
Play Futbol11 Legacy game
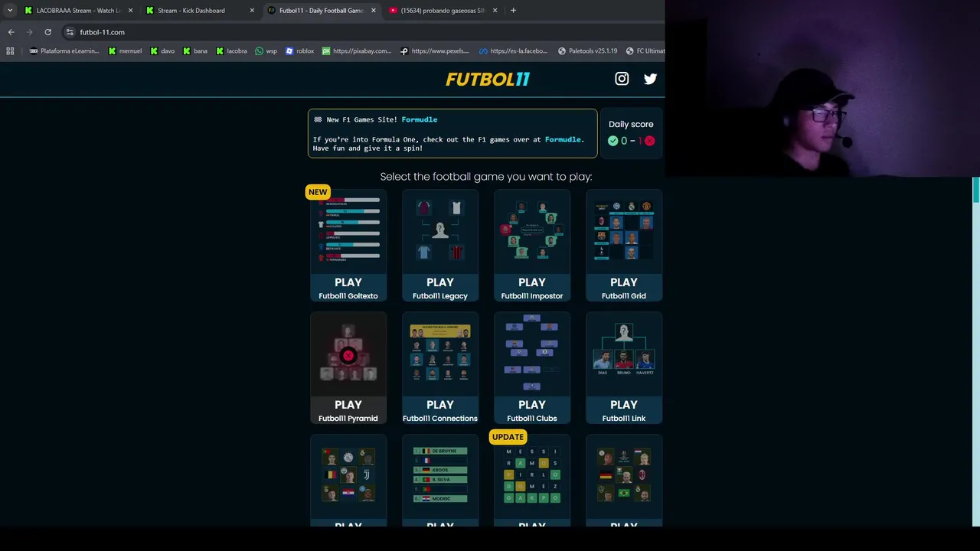(440, 288)
